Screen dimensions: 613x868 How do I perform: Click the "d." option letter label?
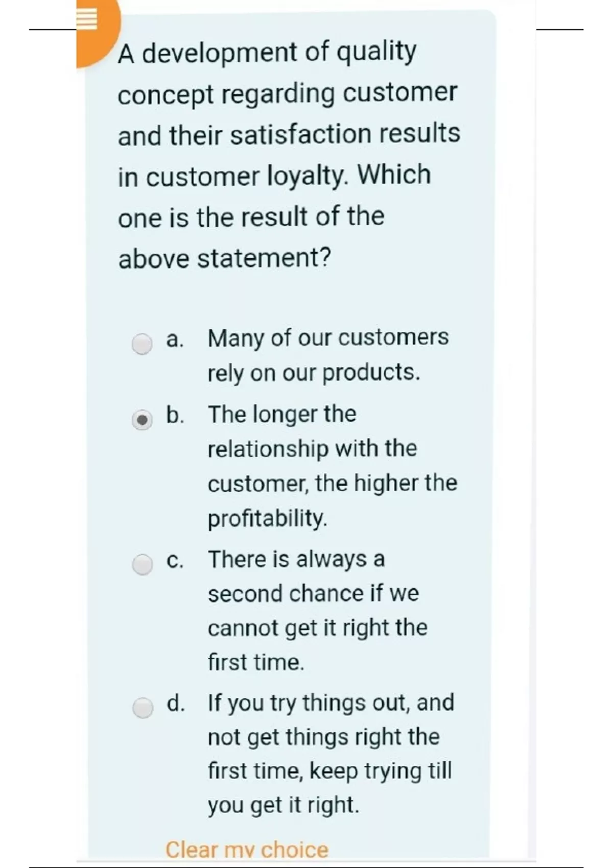(x=175, y=704)
